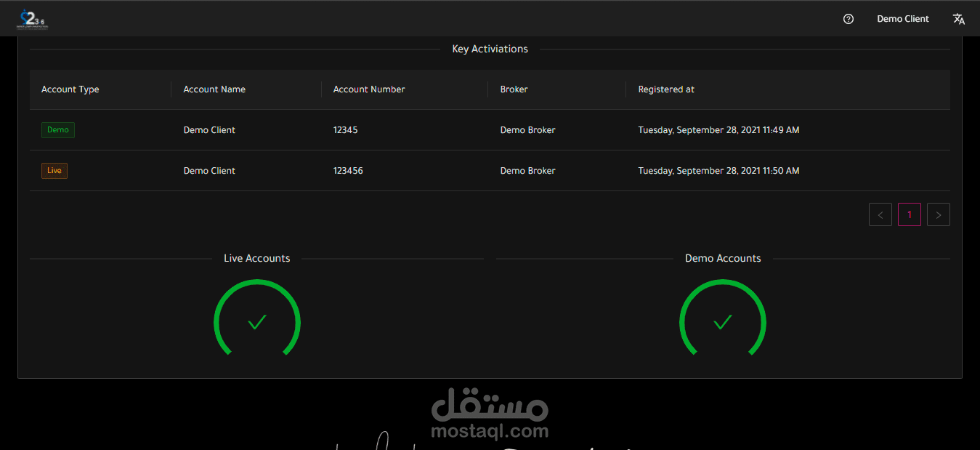Click Demo Broker in the first row
The height and width of the screenshot is (450, 980).
[x=527, y=129]
